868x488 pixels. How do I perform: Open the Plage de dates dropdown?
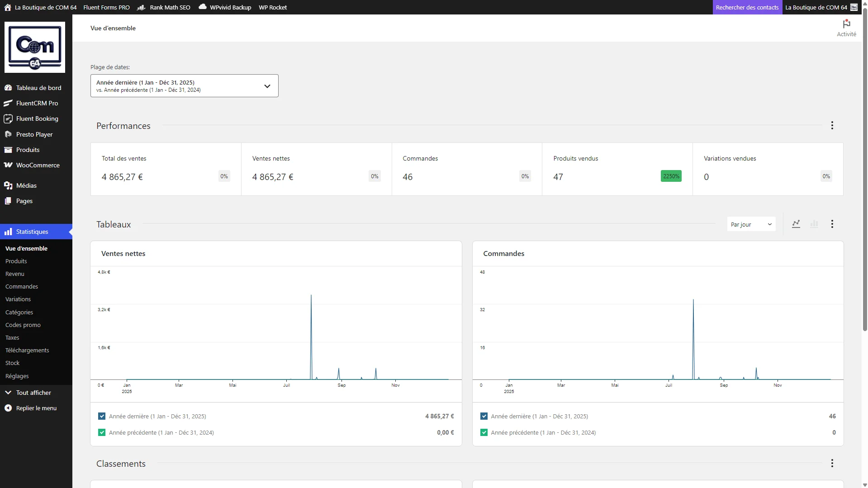pyautogui.click(x=184, y=86)
